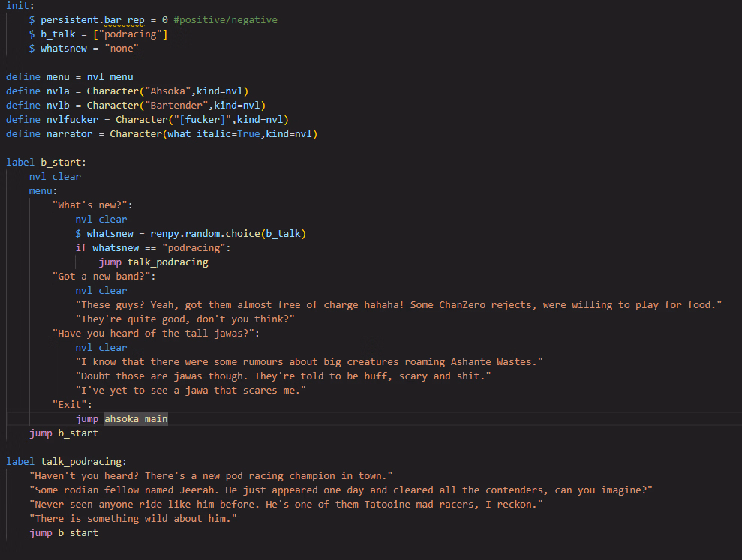Click the 'label talk_podracing:' line
This screenshot has width=742, height=560.
[x=66, y=461]
